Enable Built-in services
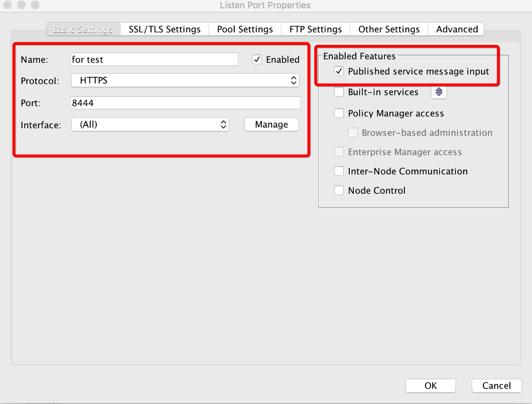 point(339,92)
